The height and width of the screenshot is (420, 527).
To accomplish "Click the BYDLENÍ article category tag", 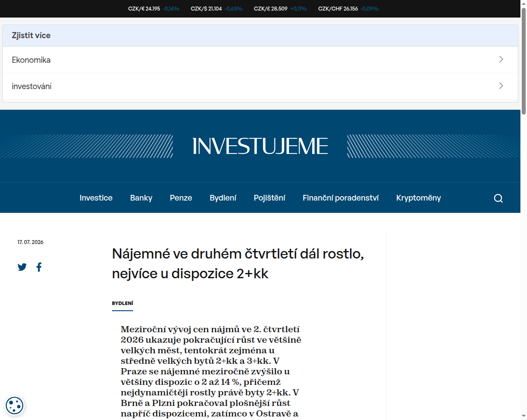I will pyautogui.click(x=123, y=303).
